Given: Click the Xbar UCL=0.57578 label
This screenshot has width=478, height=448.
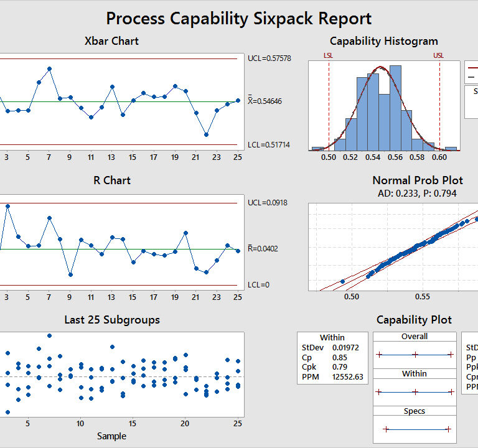Looking at the screenshot, I should click(269, 58).
